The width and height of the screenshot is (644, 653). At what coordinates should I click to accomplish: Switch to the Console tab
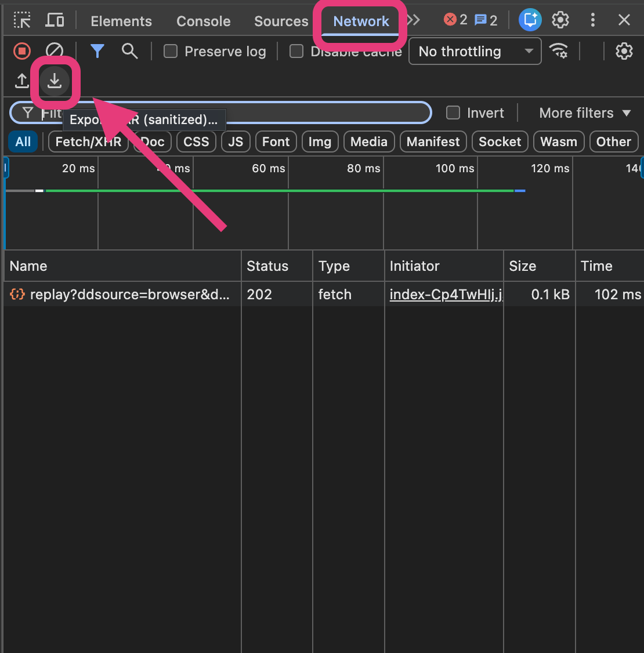click(x=203, y=21)
